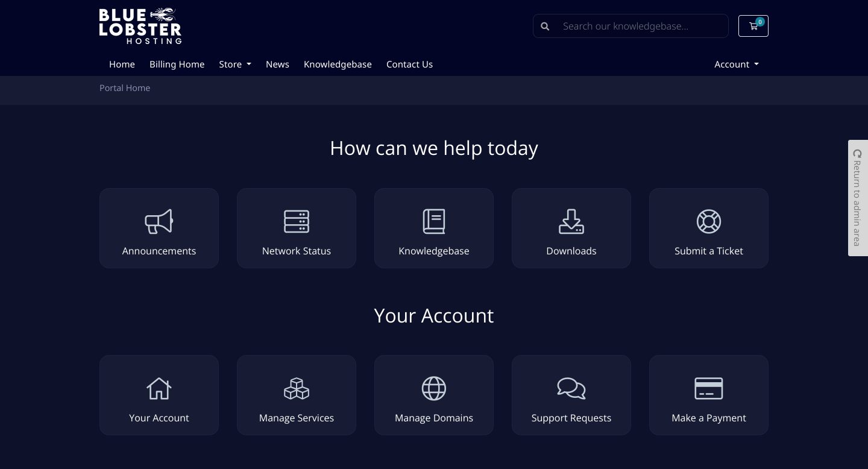
Task: Open the Network Status server icon
Action: coord(297,221)
